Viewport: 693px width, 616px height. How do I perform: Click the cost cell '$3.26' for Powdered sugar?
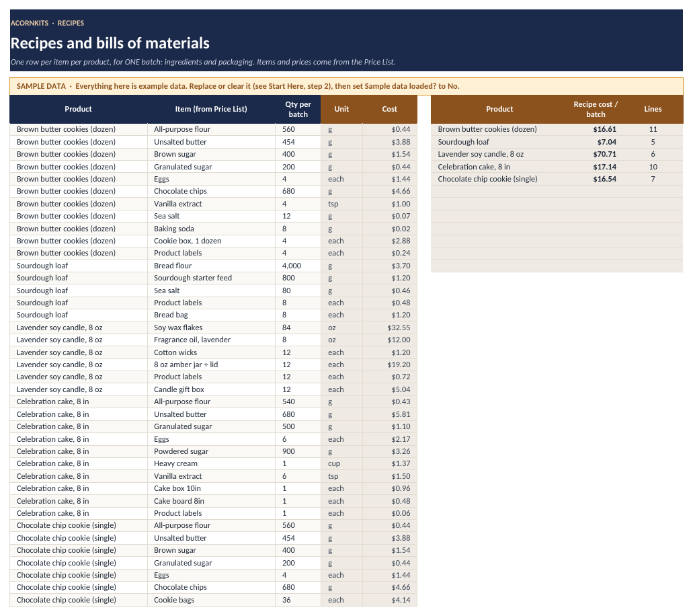[x=389, y=451]
